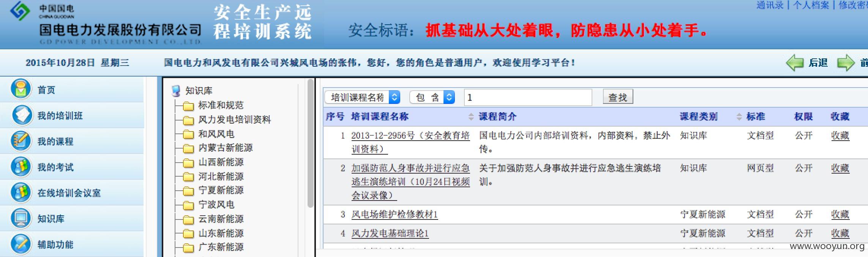The height and width of the screenshot is (257, 868).
Task: Click folder icon beside 标准和规范
Action: (188, 106)
